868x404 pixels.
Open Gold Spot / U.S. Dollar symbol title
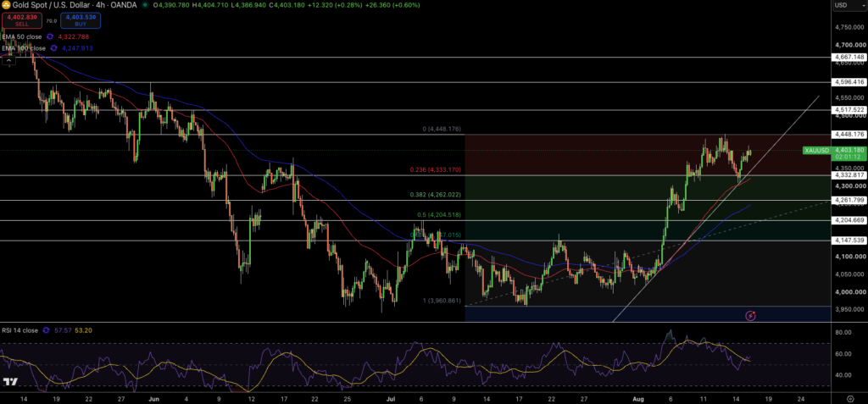click(75, 5)
